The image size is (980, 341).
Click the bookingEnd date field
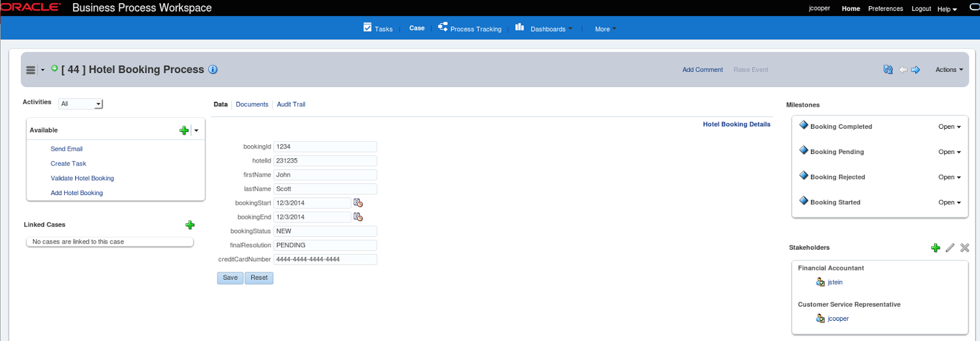(312, 217)
